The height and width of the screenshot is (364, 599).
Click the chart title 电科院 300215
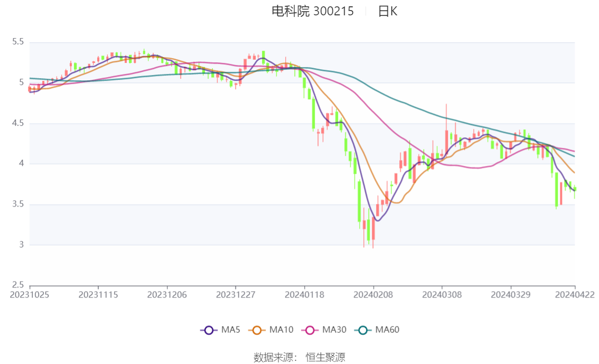coord(313,11)
